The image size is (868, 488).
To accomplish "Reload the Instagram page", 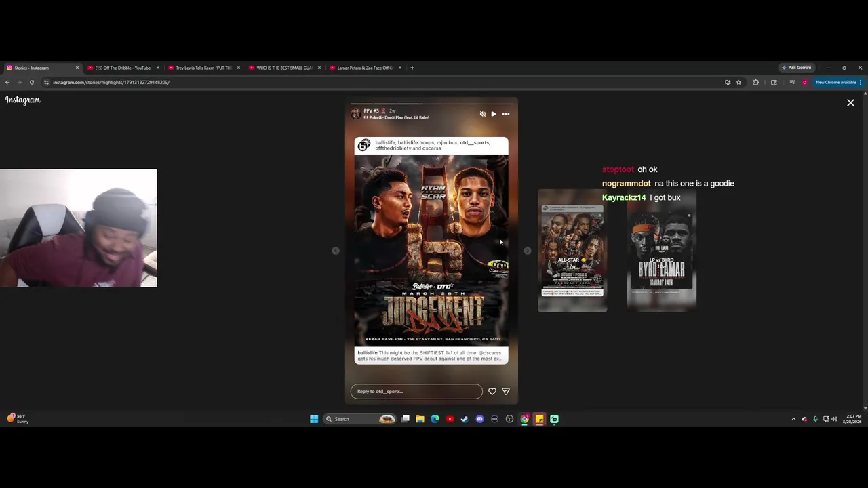I will 31,82.
